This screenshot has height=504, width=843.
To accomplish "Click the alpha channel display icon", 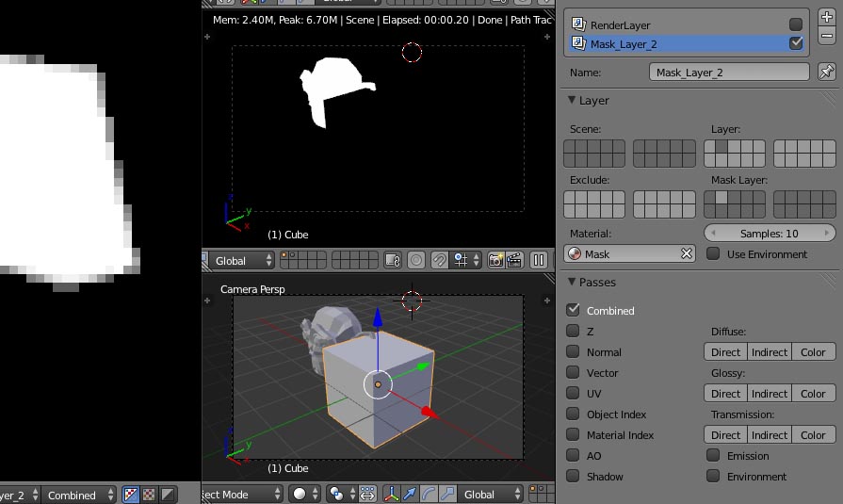I will pos(168,495).
